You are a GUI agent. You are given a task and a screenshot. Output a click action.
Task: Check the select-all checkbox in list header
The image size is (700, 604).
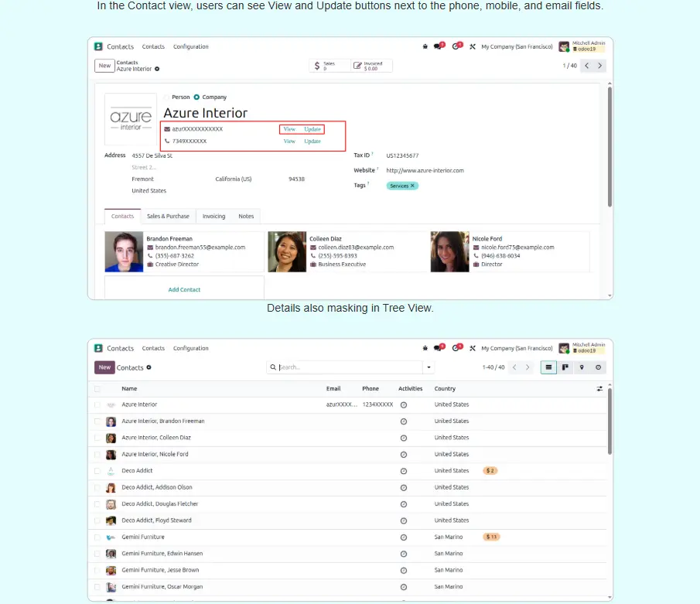point(97,389)
